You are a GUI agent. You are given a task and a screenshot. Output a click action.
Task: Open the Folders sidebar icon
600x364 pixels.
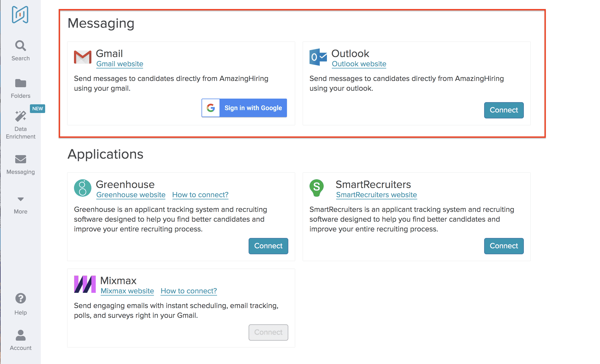point(21,83)
